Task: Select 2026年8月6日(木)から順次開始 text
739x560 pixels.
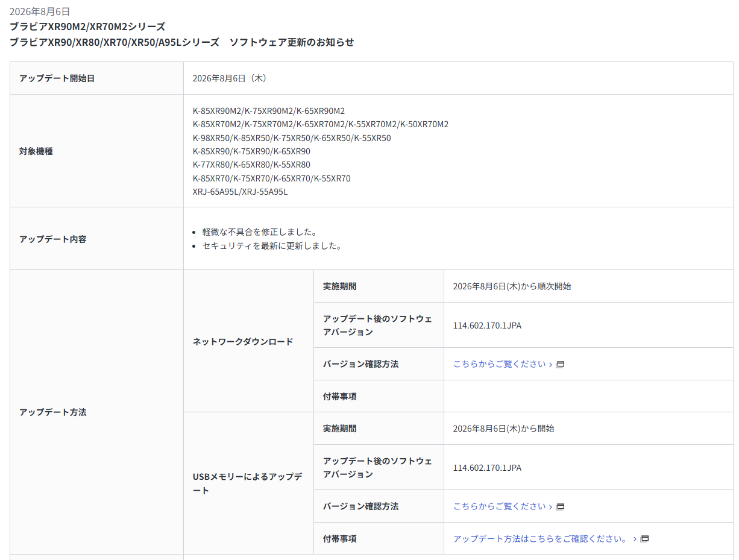Action: (512, 286)
